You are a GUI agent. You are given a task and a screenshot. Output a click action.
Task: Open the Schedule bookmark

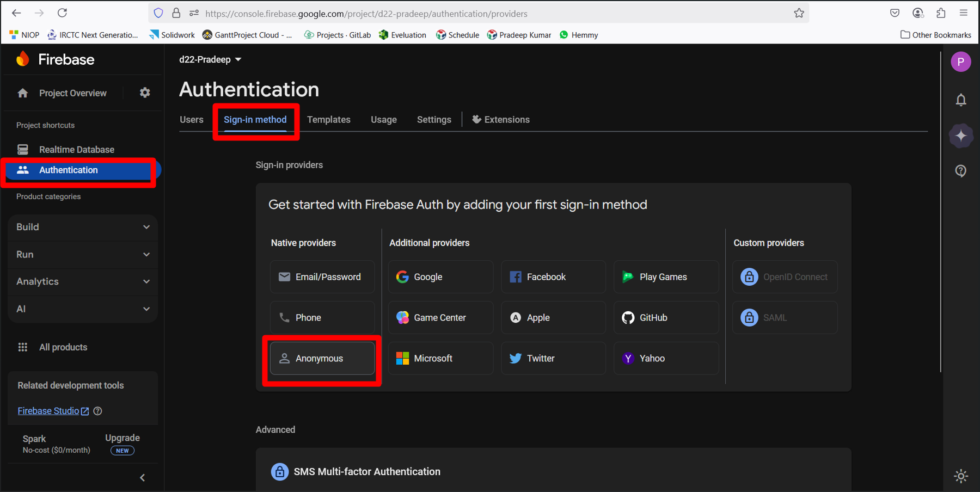tap(458, 35)
